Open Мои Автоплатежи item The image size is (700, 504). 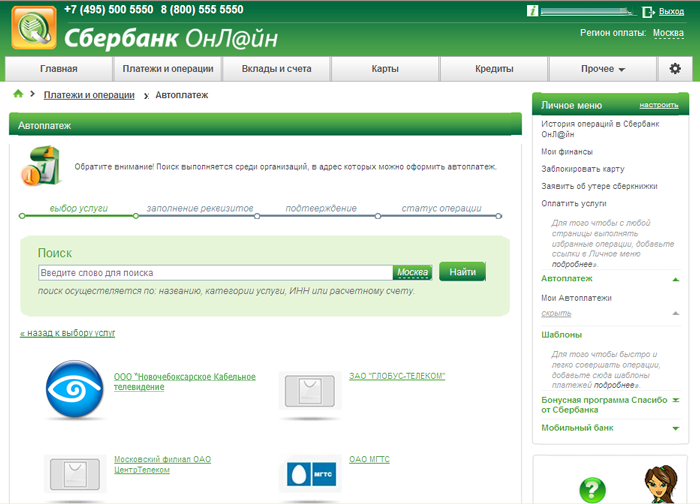coord(576,298)
